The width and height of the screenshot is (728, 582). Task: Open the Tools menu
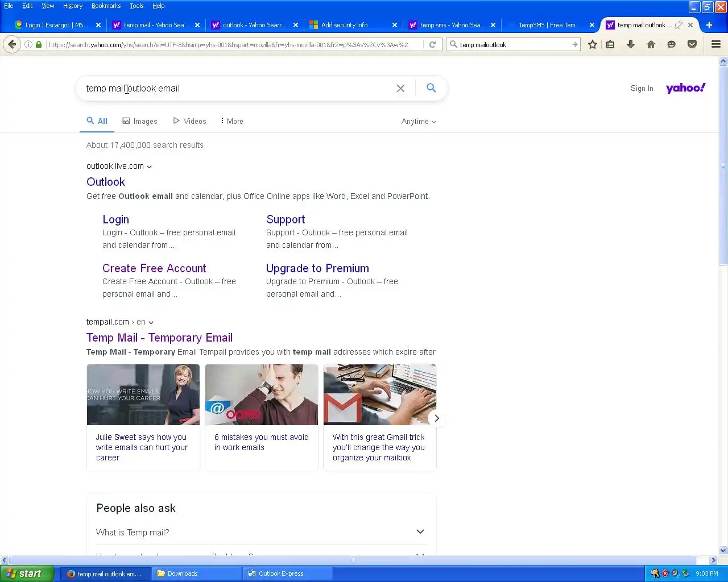click(x=136, y=6)
